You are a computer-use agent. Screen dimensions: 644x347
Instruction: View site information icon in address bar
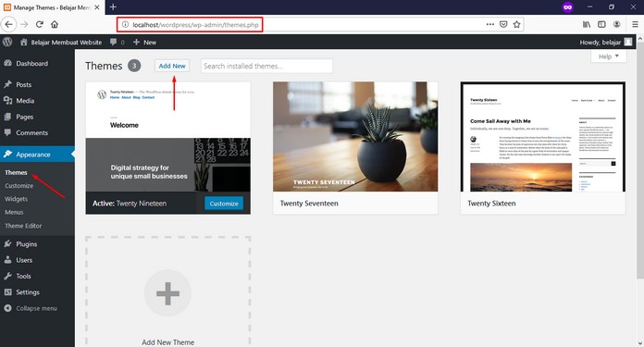(x=126, y=25)
